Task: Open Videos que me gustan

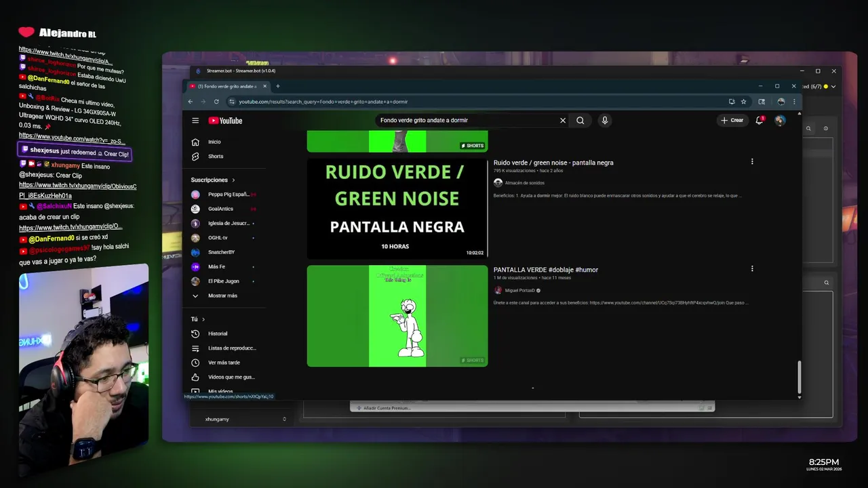Action: coord(224,377)
